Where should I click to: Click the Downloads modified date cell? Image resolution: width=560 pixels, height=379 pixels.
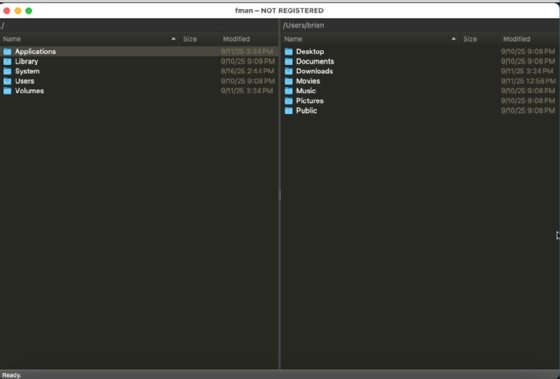[527, 71]
